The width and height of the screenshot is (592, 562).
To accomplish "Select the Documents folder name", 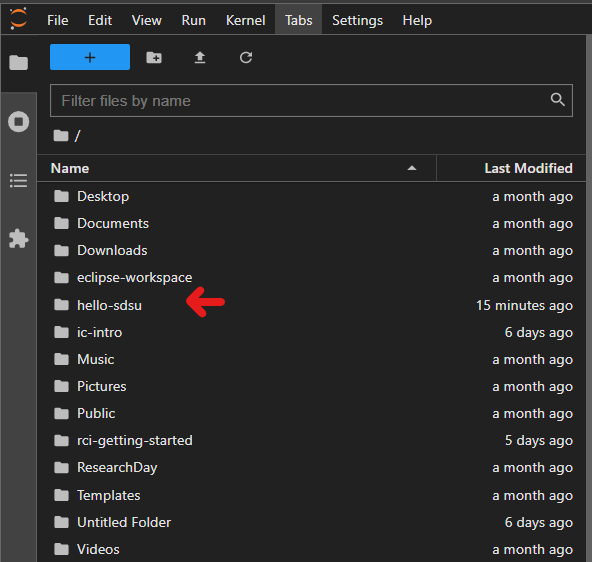I will click(113, 223).
